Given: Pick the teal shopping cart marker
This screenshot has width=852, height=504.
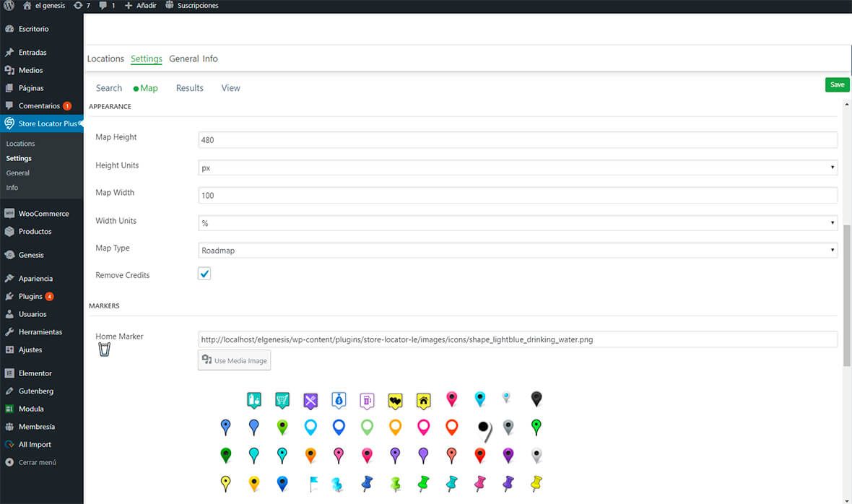Looking at the screenshot, I should tap(282, 400).
